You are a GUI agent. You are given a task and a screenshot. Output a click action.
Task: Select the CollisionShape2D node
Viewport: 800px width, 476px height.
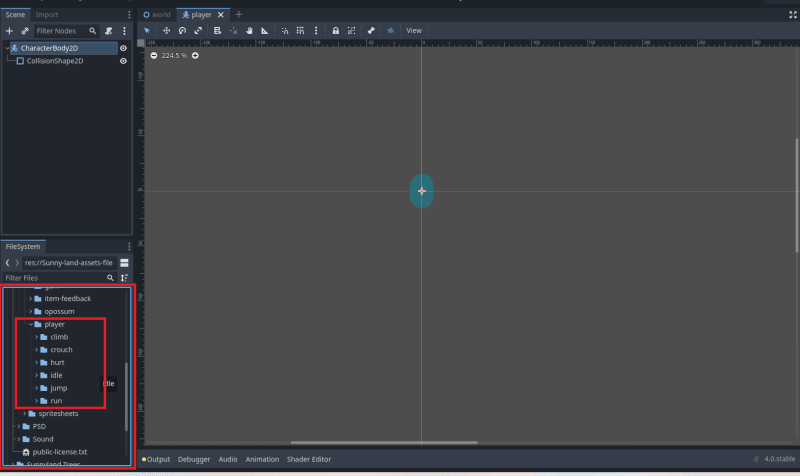[x=55, y=61]
